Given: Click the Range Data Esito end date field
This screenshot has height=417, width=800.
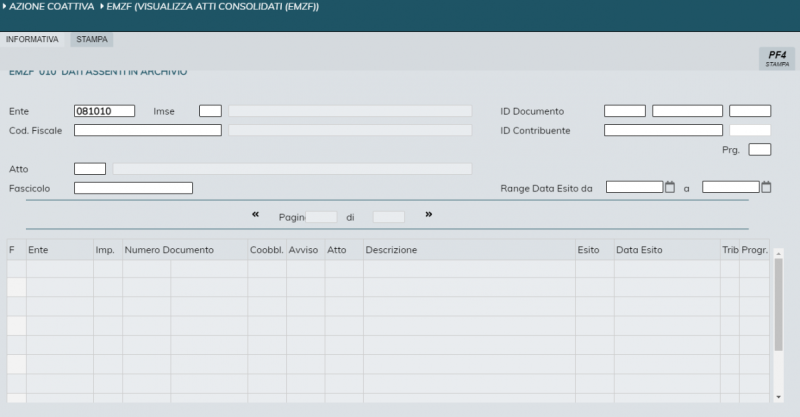Looking at the screenshot, I should [x=731, y=187].
